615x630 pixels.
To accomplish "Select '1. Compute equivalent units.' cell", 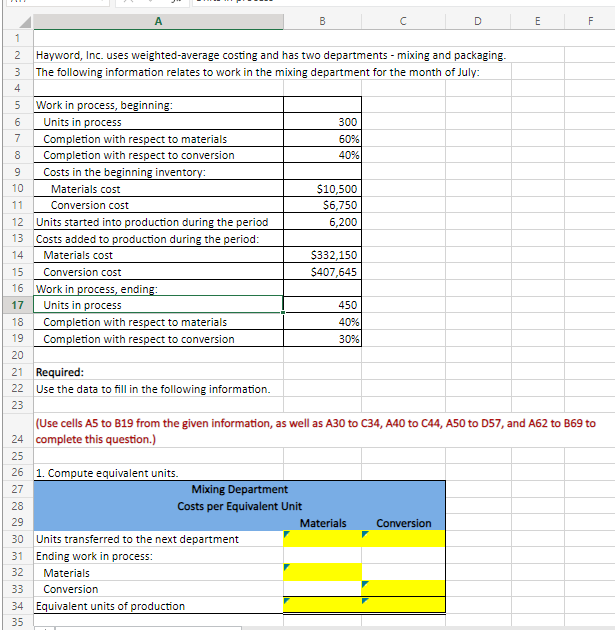I will pyautogui.click(x=158, y=473).
